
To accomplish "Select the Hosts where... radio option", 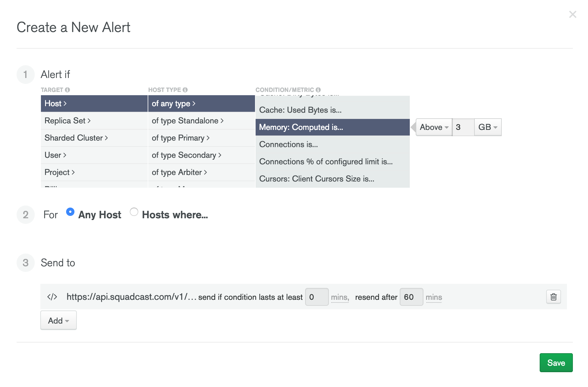I will [x=134, y=212].
